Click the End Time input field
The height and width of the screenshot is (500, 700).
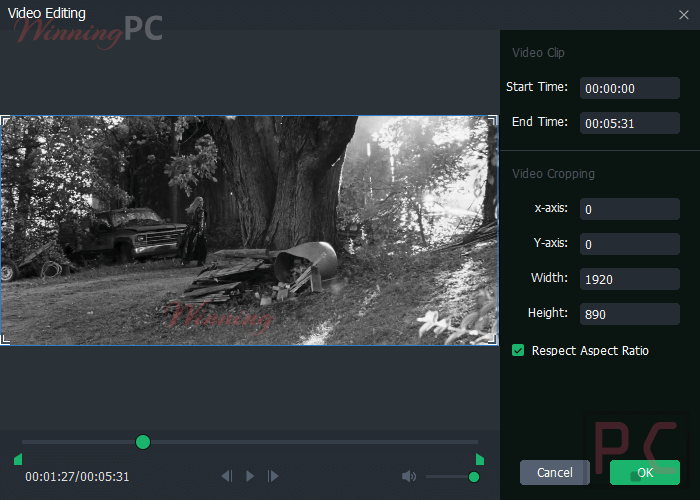point(629,123)
